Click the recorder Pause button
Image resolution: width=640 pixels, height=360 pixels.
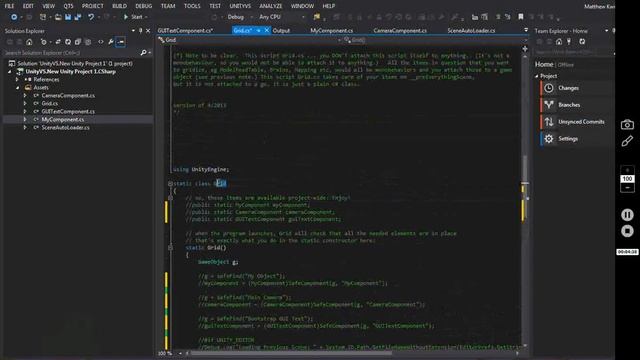[627, 214]
